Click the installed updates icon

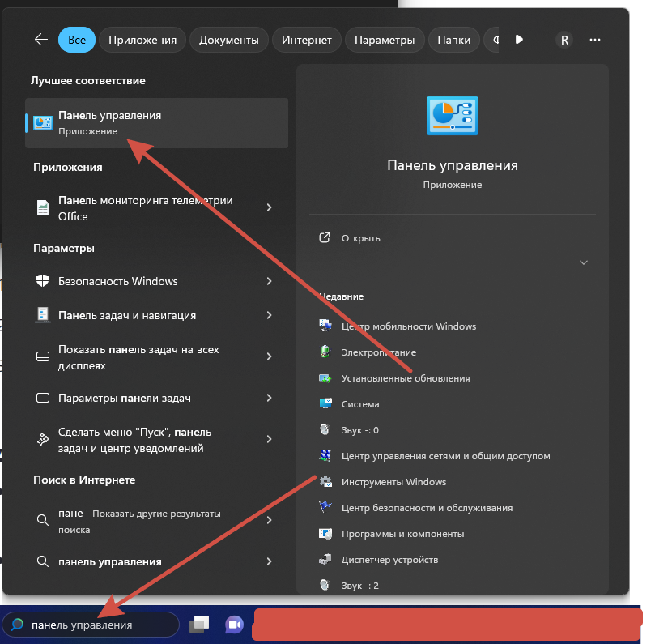[325, 378]
